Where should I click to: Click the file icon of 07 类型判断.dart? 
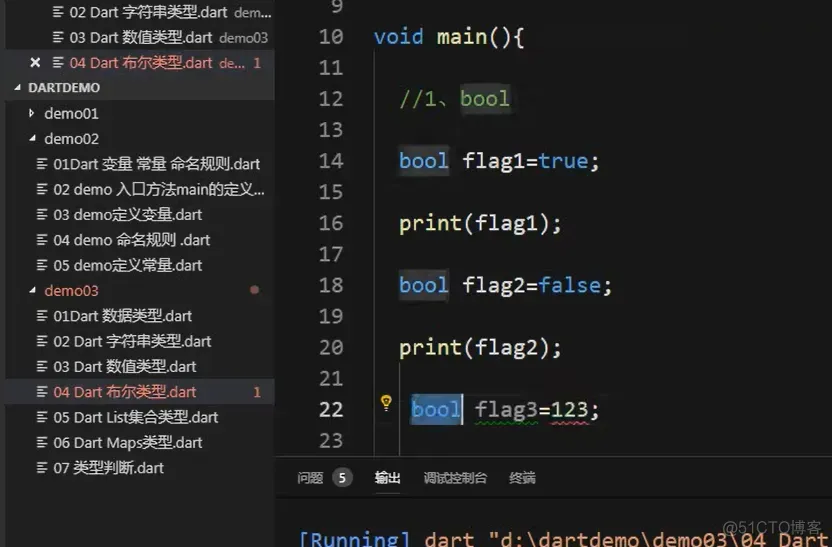[42, 467]
